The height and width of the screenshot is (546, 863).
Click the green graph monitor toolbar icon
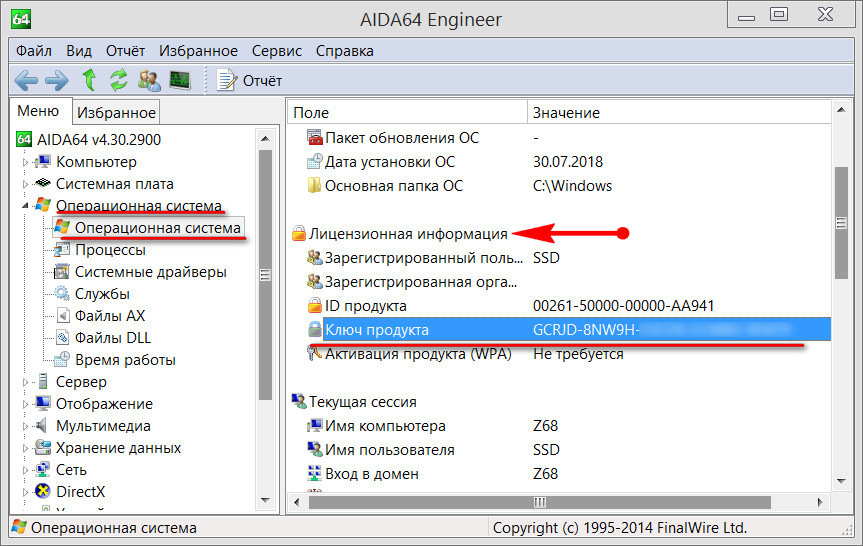pyautogui.click(x=180, y=80)
